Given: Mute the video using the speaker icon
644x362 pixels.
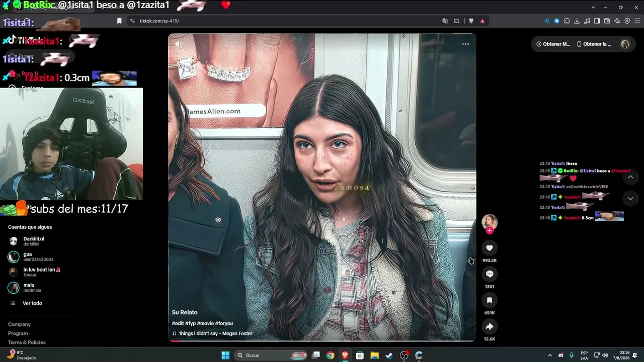Looking at the screenshot, I should pos(179,44).
